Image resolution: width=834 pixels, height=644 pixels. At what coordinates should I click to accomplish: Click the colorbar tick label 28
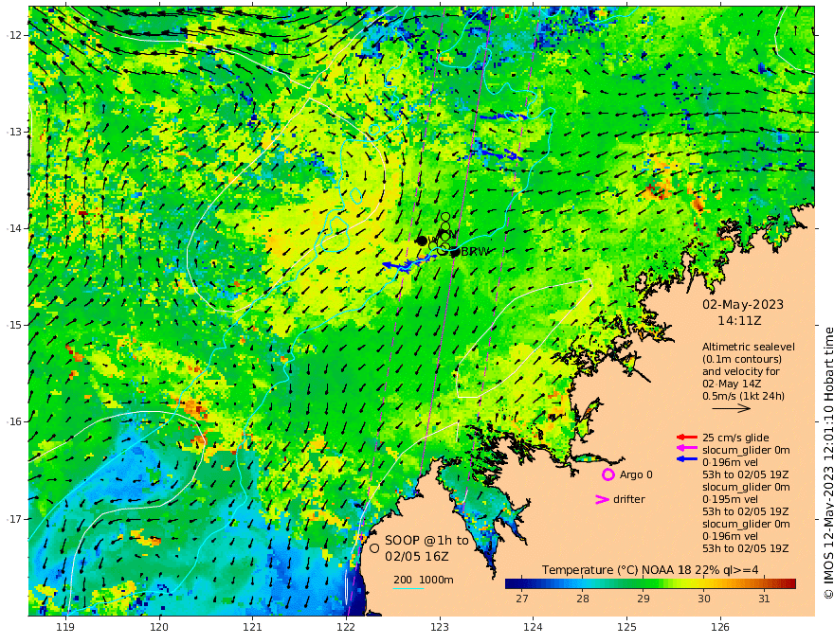click(x=583, y=599)
